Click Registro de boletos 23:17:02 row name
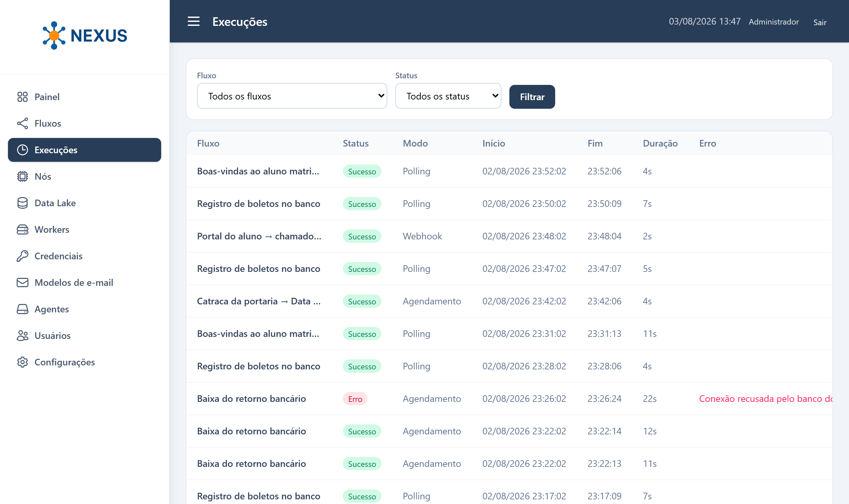This screenshot has height=504, width=849. (258, 496)
